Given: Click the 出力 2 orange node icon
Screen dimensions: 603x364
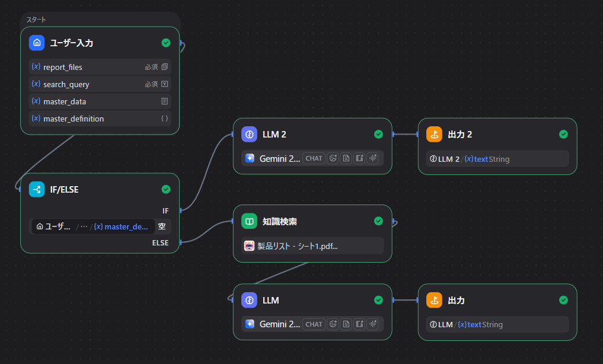Looking at the screenshot, I should pos(435,135).
